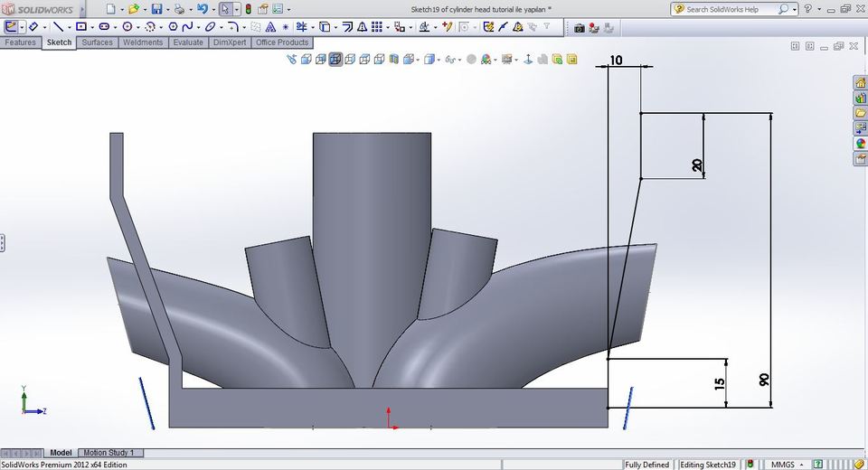
Task: Toggle the Section View icon
Action: (x=393, y=60)
